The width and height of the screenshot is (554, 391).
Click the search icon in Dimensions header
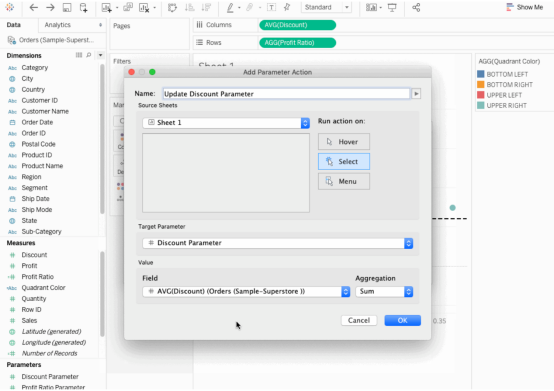[x=89, y=55]
